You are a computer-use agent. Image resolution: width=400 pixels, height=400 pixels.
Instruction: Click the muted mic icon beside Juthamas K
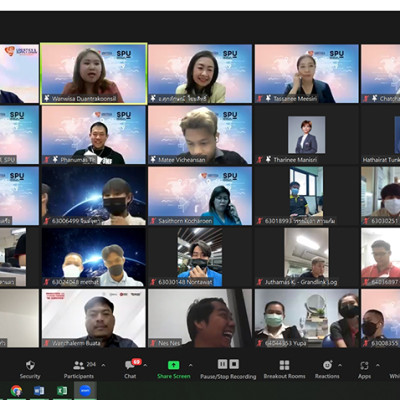pos(260,282)
